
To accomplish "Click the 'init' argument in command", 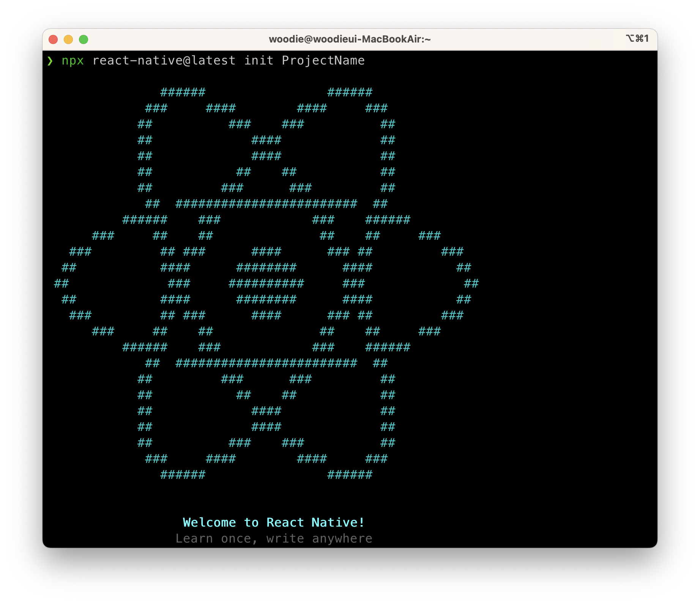I will tap(259, 60).
